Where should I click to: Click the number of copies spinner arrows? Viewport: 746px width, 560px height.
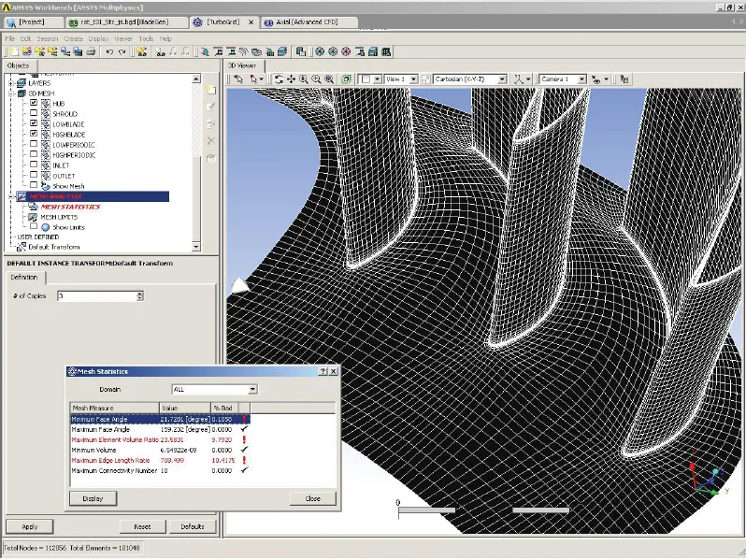(140, 295)
